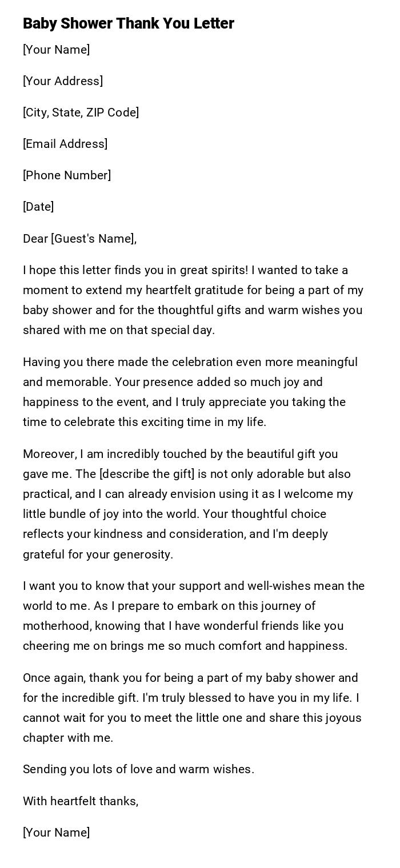Click the paragraph beginning "Once again, thank you"
Image resolution: width=400 pixels, height=868 pixels.
(192, 708)
